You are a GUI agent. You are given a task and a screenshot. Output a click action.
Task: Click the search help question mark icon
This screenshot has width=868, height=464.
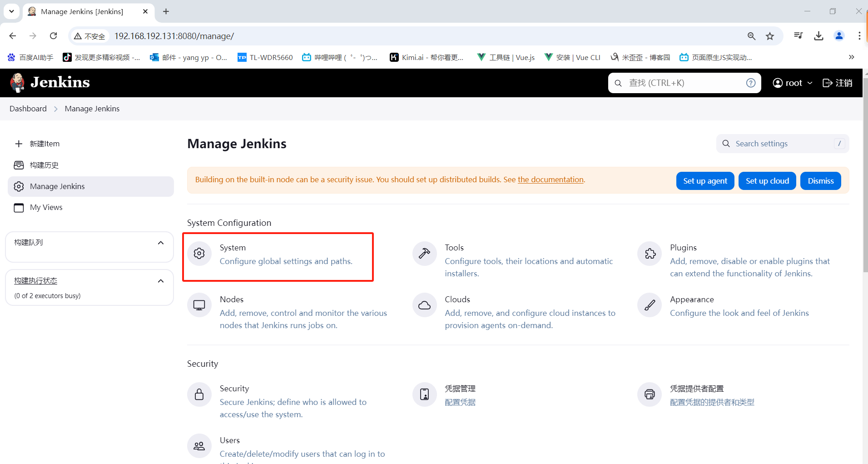pyautogui.click(x=751, y=83)
